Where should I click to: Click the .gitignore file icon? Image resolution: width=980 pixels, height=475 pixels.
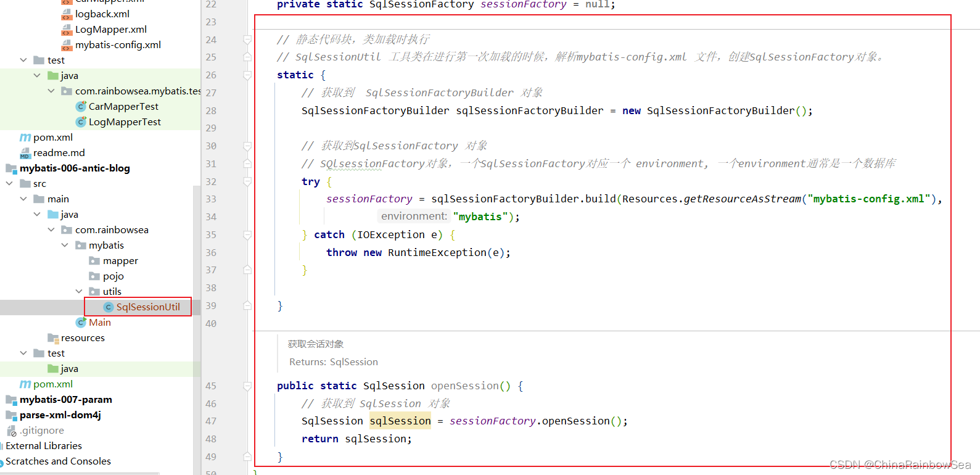coord(12,431)
